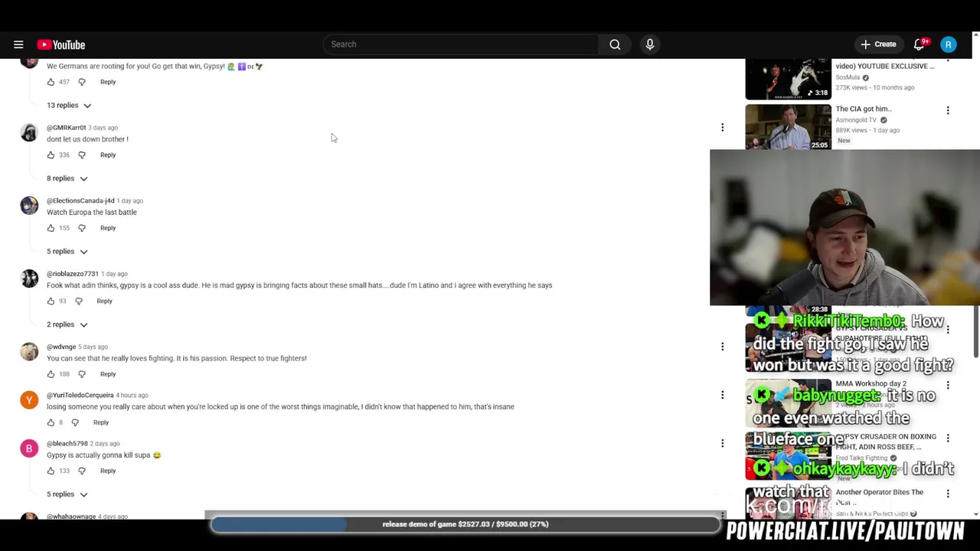Click the release demo donation progress bar
Screen dimensions: 980x551
point(465,524)
